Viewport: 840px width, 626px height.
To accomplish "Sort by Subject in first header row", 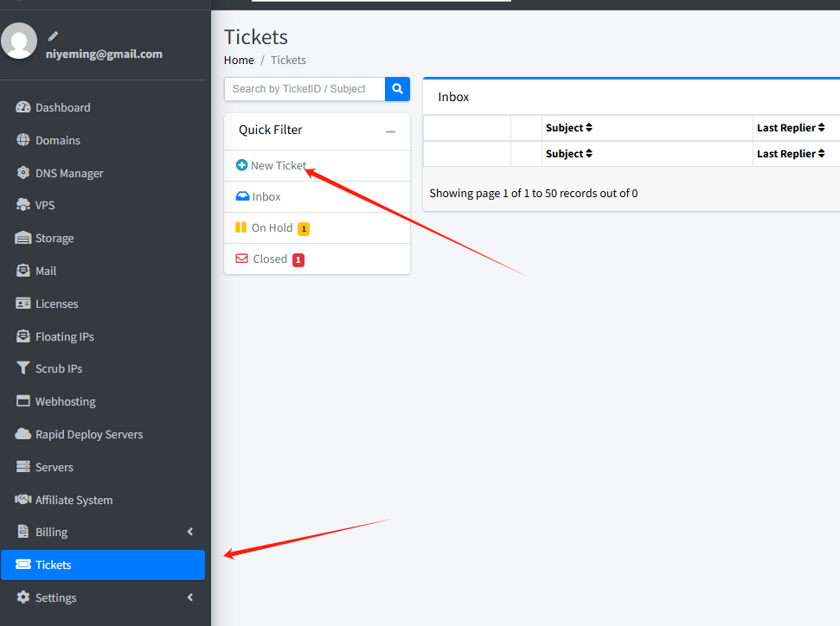I will pos(569,127).
